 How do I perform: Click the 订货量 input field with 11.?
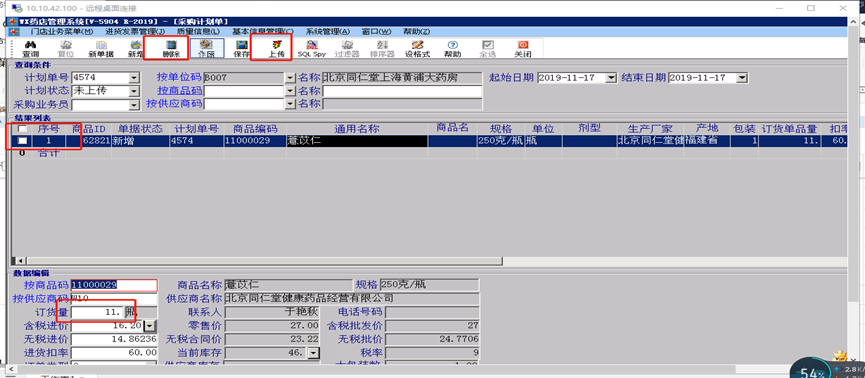tap(97, 312)
